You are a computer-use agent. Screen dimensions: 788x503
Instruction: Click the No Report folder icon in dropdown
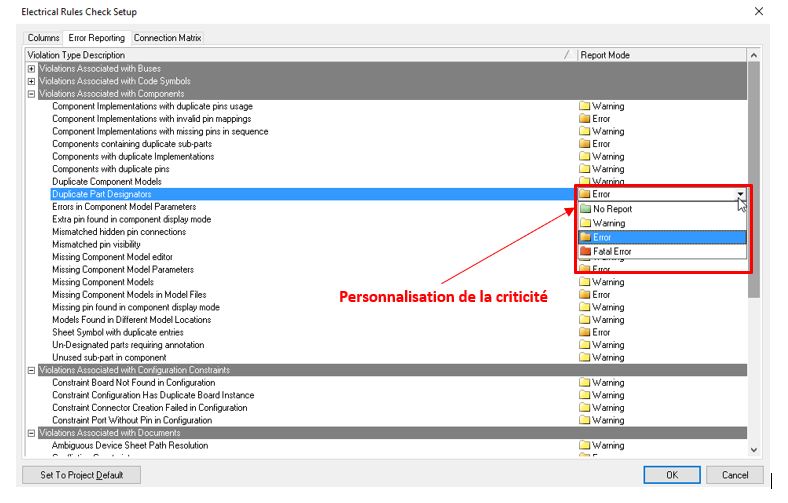click(x=585, y=209)
